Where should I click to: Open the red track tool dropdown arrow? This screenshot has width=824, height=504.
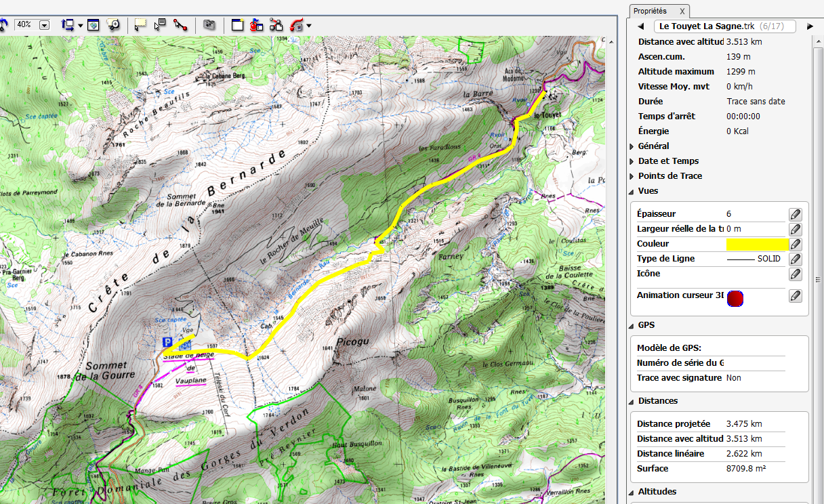tap(309, 26)
